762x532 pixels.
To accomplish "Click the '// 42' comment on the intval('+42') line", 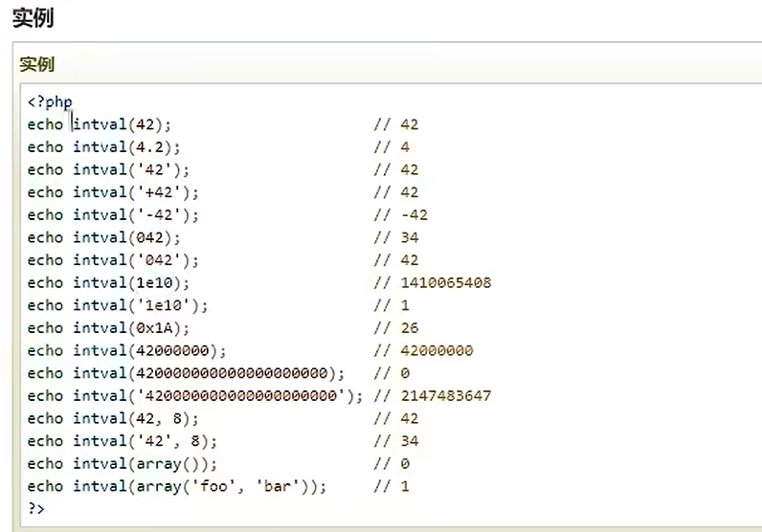I will (396, 192).
